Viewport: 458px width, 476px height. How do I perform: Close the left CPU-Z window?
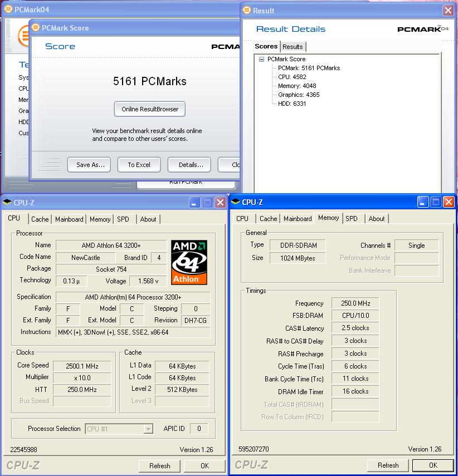click(220, 202)
